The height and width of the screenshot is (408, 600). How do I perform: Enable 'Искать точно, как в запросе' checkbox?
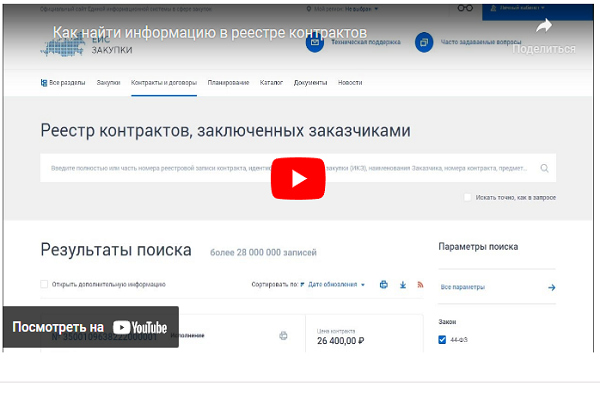pyautogui.click(x=467, y=197)
